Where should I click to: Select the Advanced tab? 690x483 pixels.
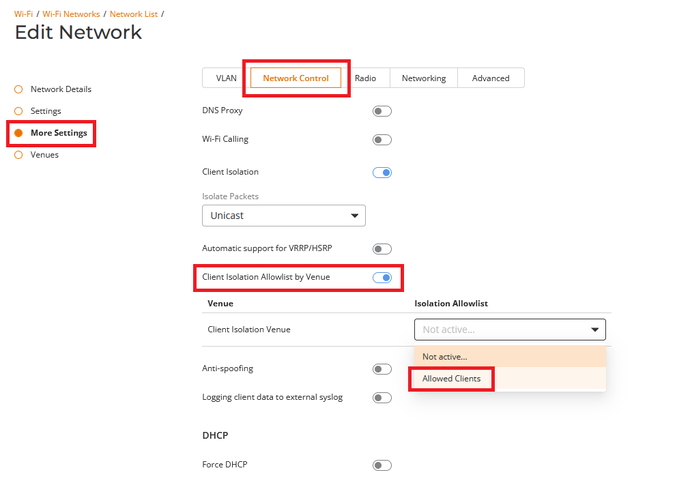490,78
